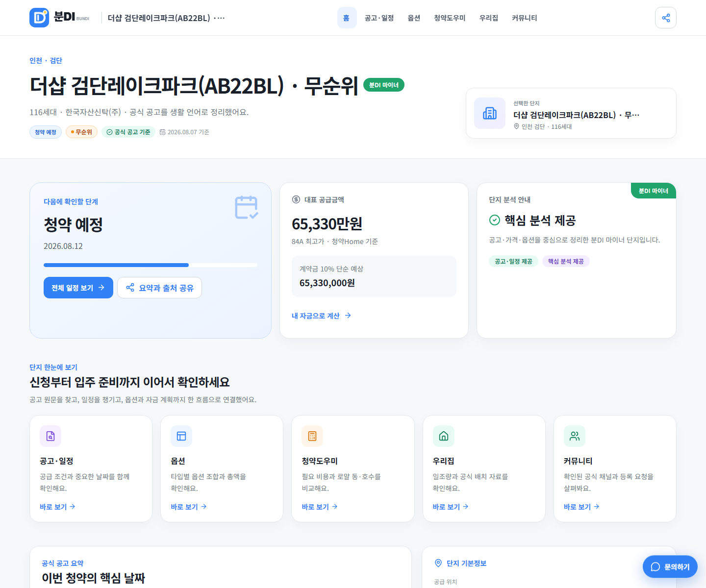Open the 내 자금으로 계산 link
This screenshot has height=588, width=706.
pyautogui.click(x=322, y=316)
